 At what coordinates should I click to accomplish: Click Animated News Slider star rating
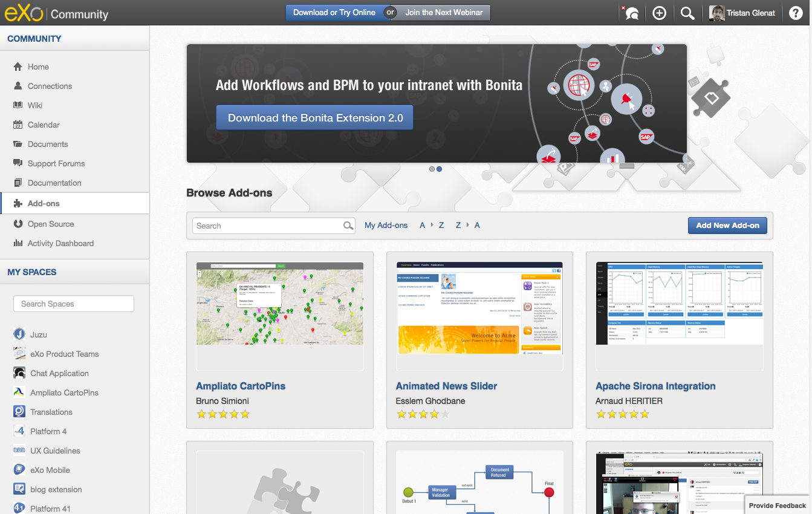[x=423, y=414]
